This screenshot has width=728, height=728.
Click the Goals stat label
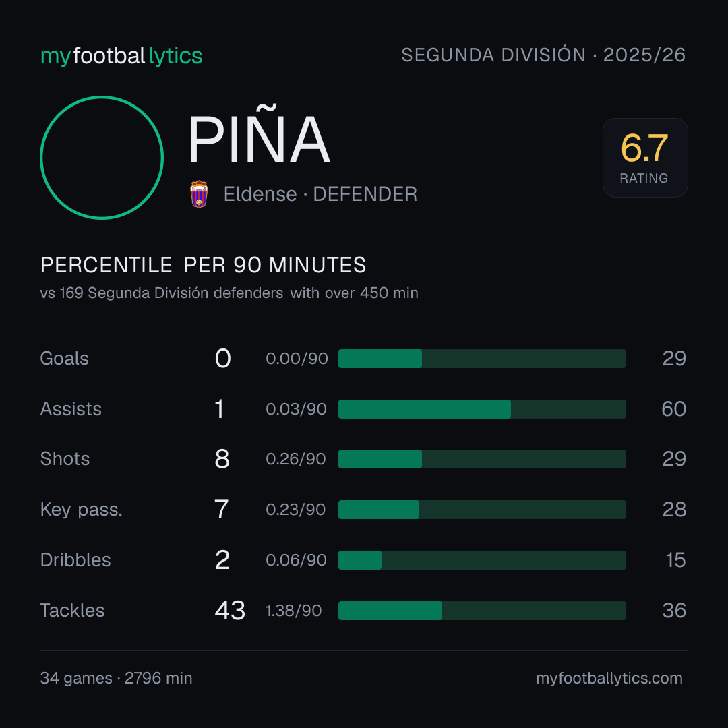click(65, 359)
